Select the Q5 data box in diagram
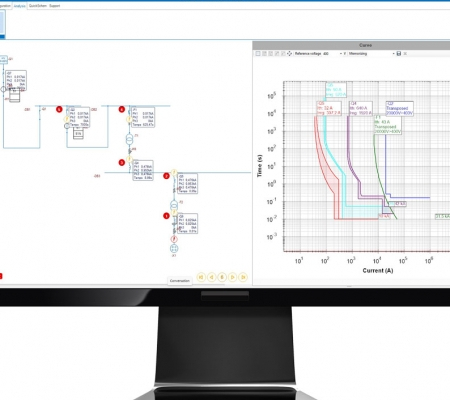The image size is (450, 400). [188, 184]
